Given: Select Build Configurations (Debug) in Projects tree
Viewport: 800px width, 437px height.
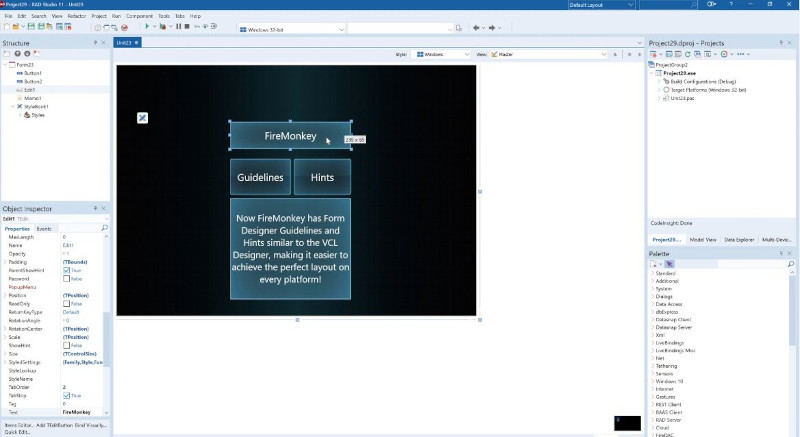Looking at the screenshot, I should [x=703, y=82].
